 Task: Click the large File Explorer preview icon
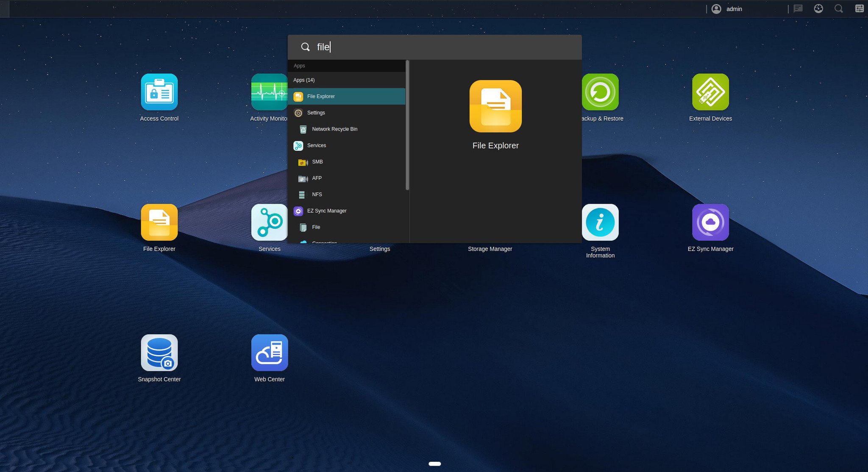495,106
